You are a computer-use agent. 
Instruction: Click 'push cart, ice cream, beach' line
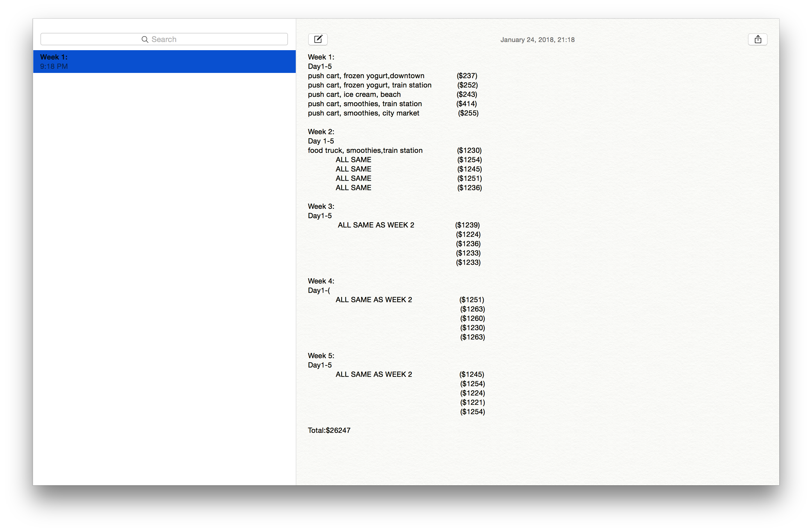click(x=354, y=94)
